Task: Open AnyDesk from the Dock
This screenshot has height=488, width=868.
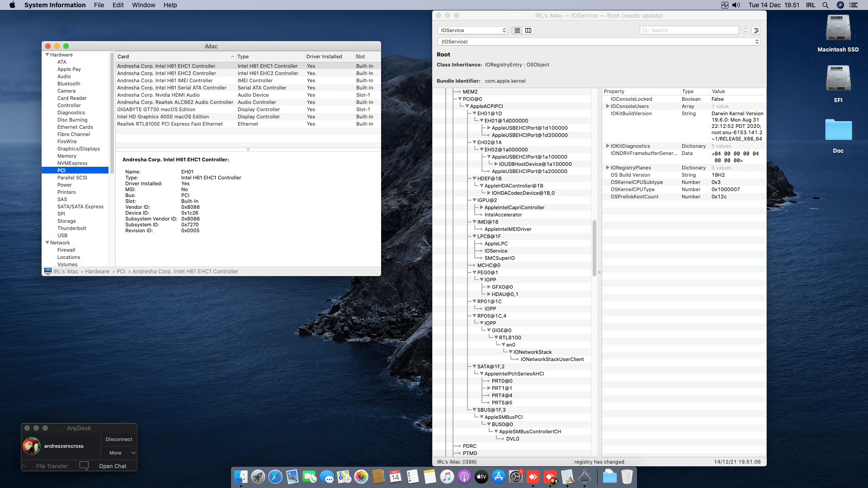Action: (534, 477)
